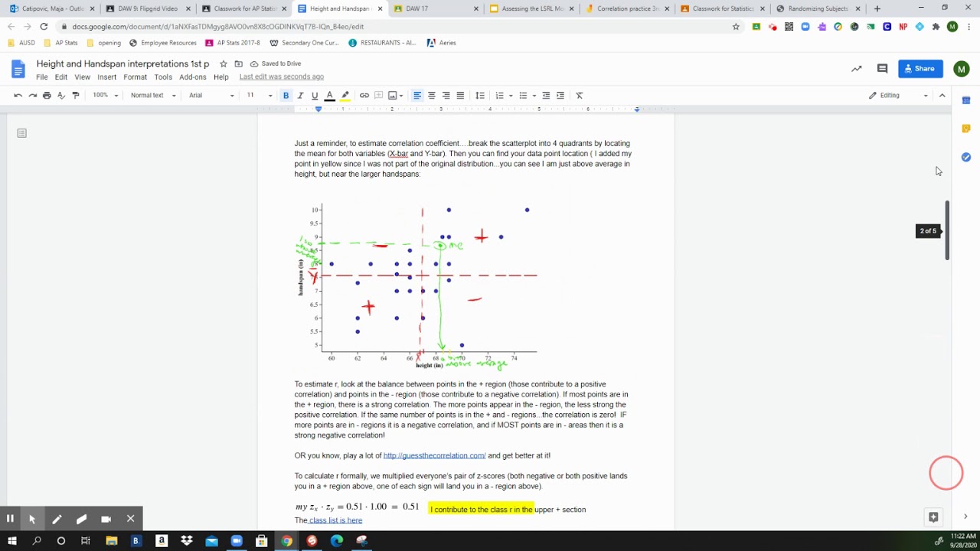Open the font size 11 dropdown

259,95
